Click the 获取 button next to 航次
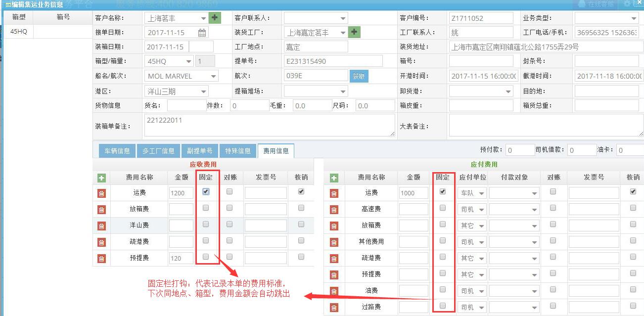644x316 pixels. tap(359, 76)
